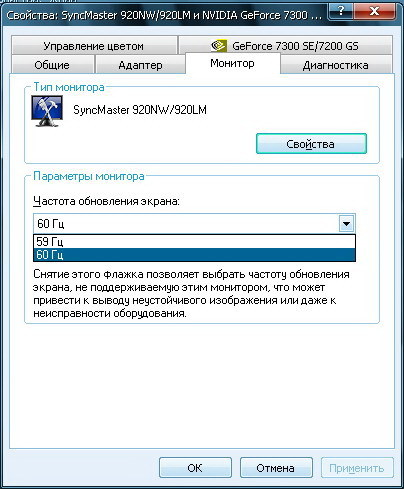This screenshot has height=489, width=404.
Task: Open the GeForce 7300 SE/7200 GS tab
Action: [x=285, y=46]
